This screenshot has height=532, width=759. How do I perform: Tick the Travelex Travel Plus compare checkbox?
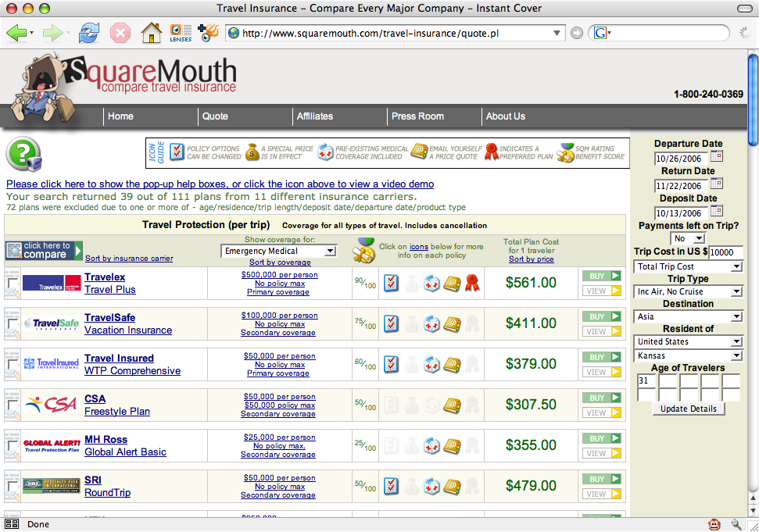click(x=13, y=284)
